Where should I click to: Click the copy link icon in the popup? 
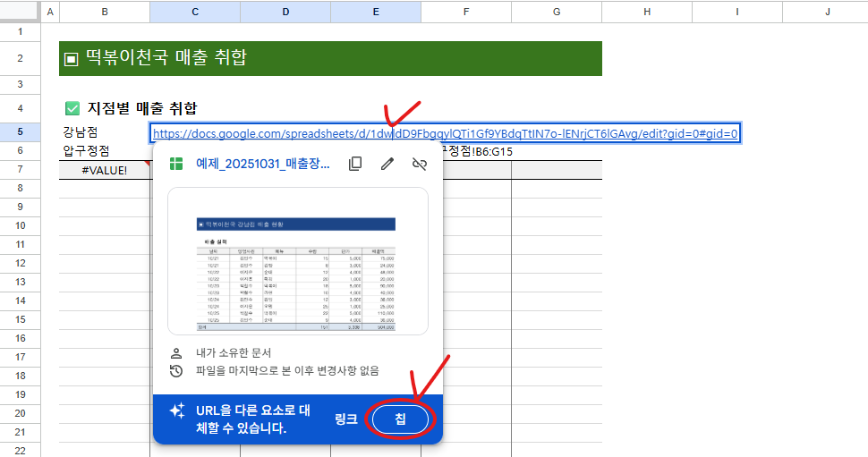tap(355, 164)
